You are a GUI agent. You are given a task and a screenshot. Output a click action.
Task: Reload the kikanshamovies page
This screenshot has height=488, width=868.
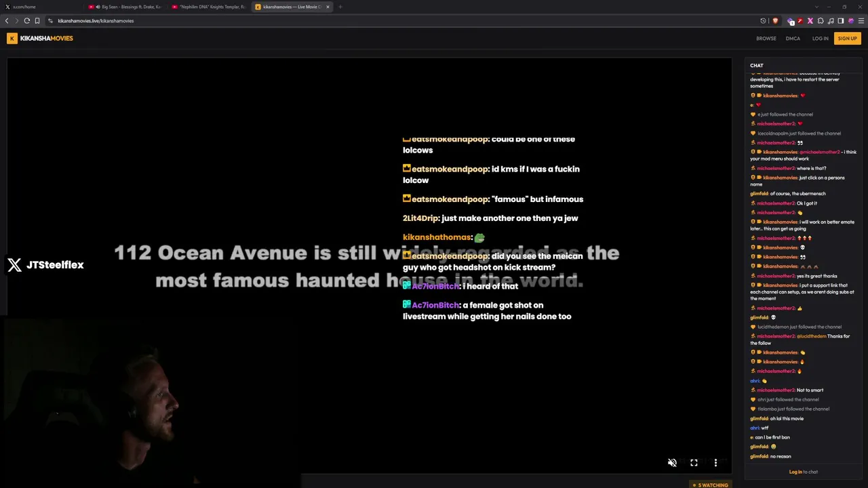point(27,21)
